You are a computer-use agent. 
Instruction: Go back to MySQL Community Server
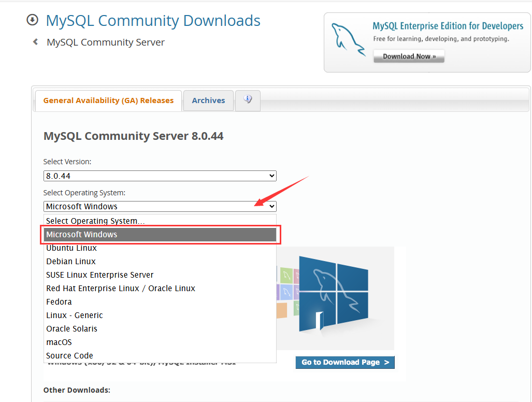(x=106, y=42)
